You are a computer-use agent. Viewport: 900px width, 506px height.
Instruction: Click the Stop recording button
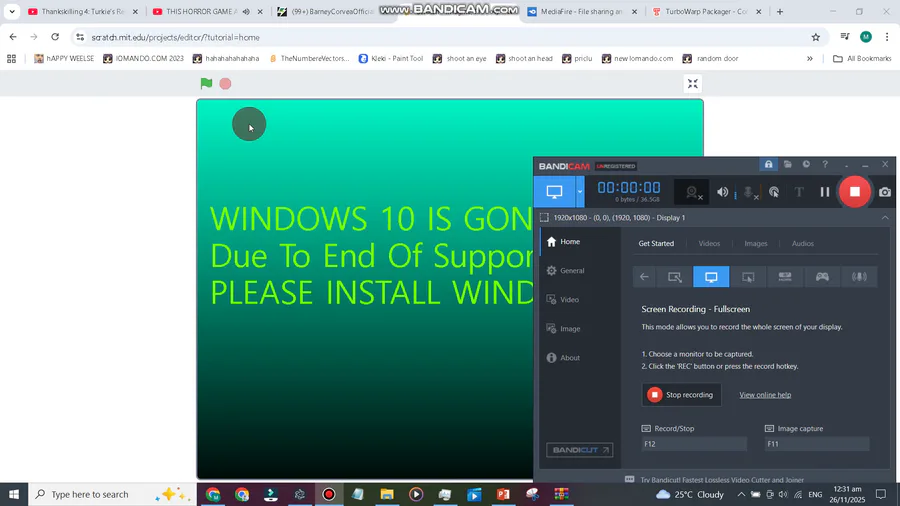[x=681, y=395]
